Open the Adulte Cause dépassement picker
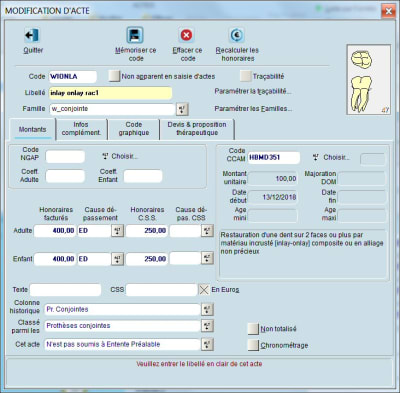 click(117, 231)
